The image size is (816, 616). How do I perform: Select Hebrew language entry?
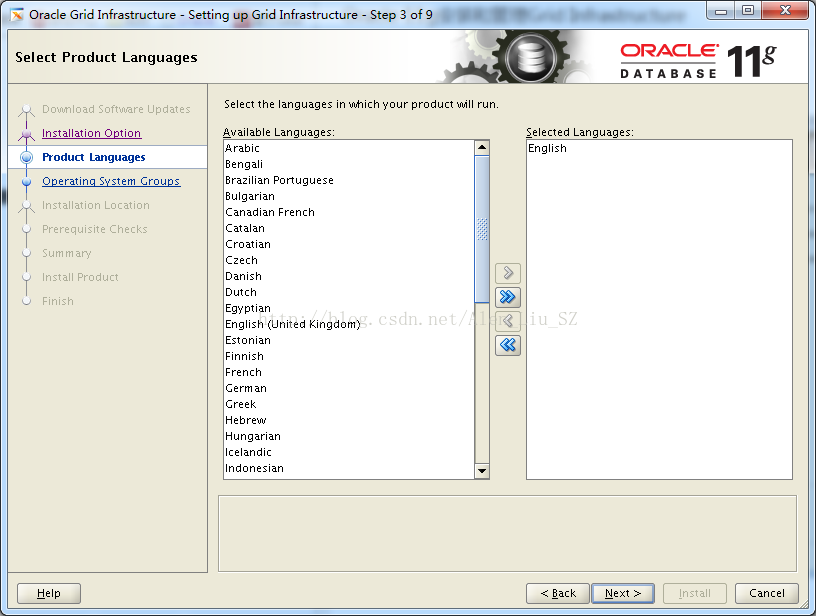click(x=349, y=420)
